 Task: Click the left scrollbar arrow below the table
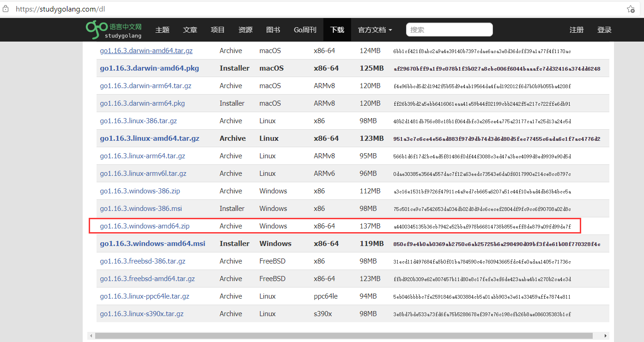point(91,336)
